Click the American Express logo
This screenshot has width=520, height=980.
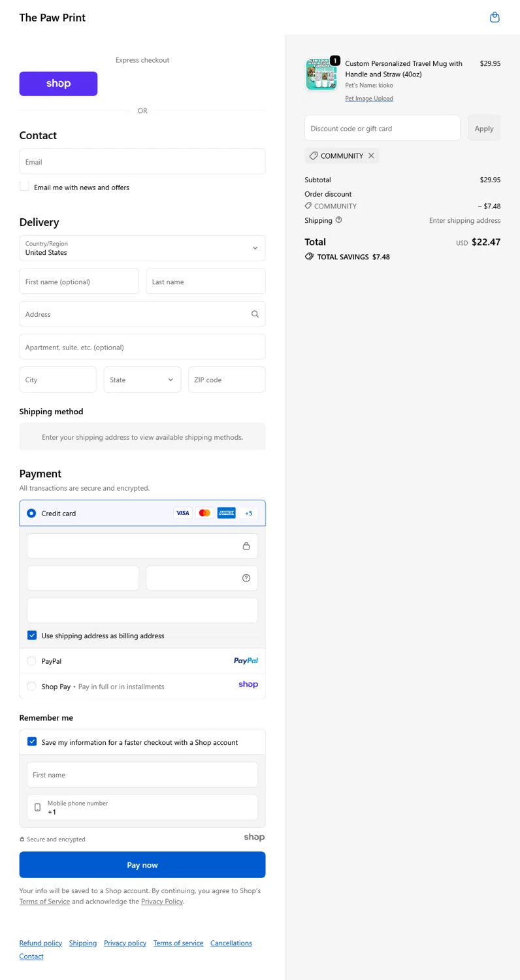[226, 514]
